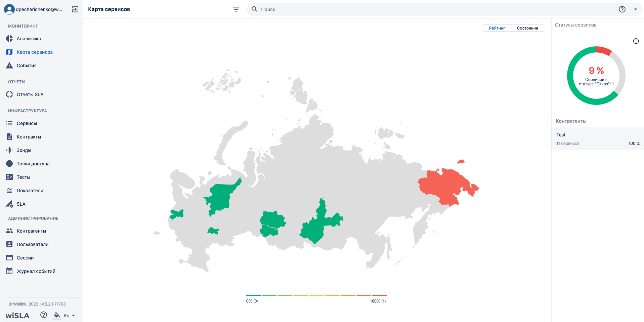644x322 pixels.
Task: Open the Аналитика section icon
Action: point(9,39)
